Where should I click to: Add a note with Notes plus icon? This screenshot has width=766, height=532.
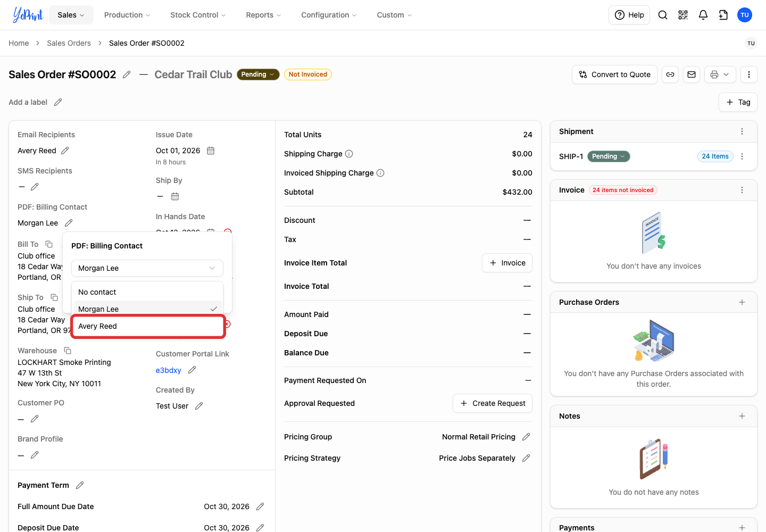742,416
